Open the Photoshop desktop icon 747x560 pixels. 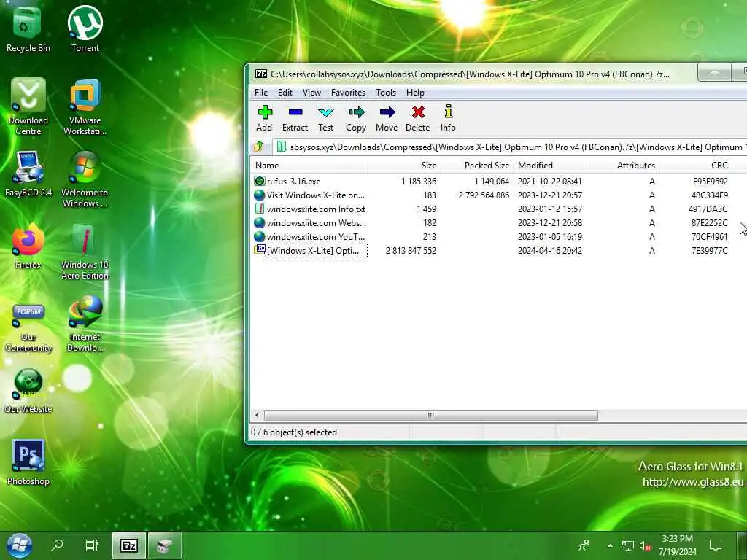coord(28,462)
